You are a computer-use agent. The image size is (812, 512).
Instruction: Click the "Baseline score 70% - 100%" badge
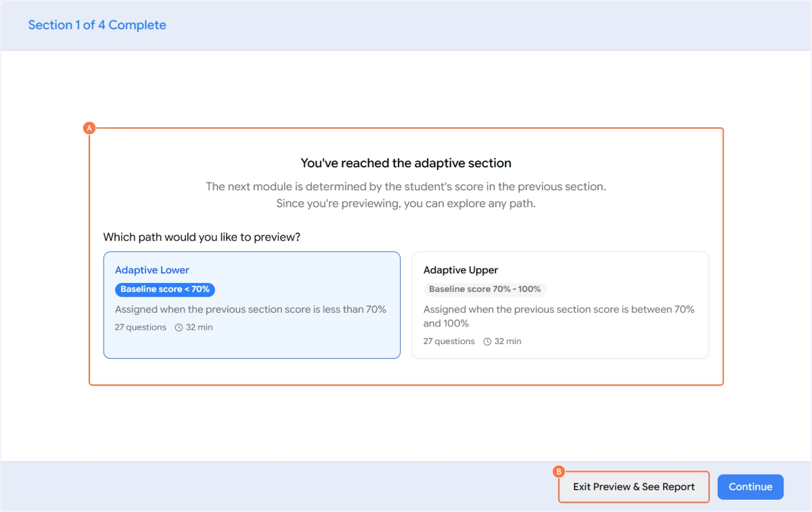[x=484, y=289]
